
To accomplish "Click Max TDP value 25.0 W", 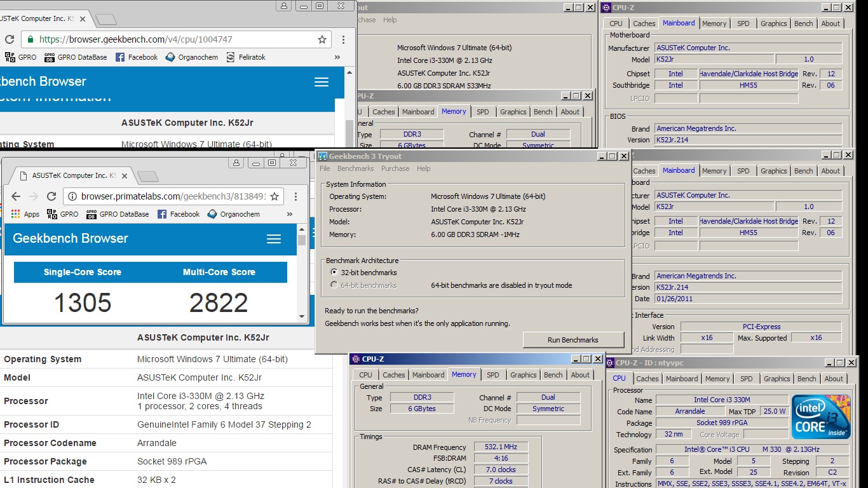I will coord(775,411).
